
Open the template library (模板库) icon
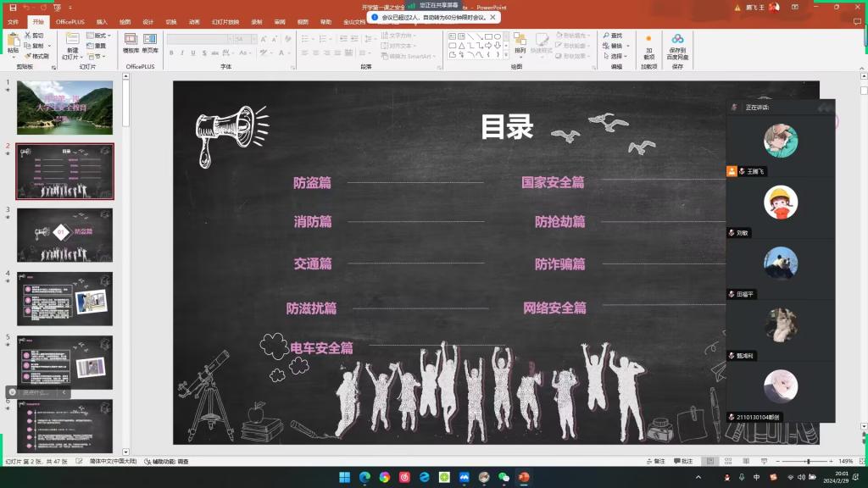(x=131, y=43)
